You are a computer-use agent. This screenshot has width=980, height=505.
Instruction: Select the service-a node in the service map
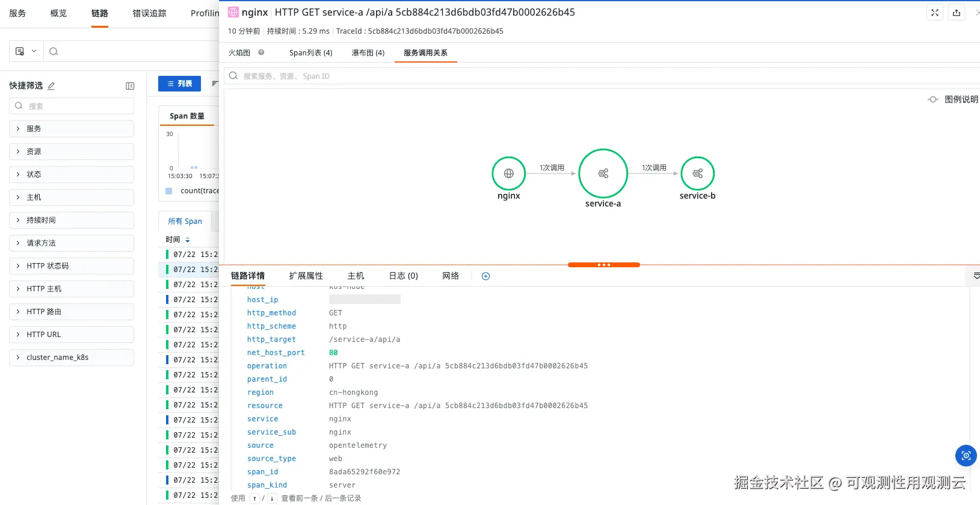(603, 173)
